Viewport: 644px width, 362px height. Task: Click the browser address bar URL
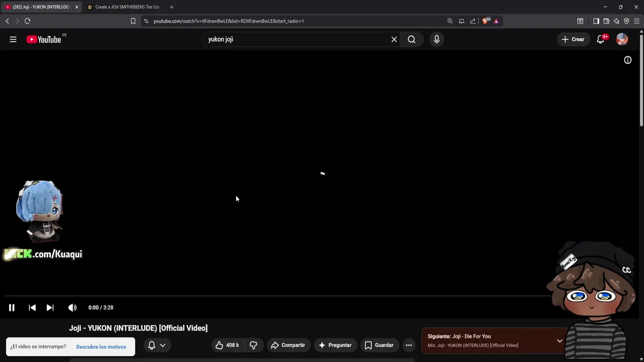point(228,21)
